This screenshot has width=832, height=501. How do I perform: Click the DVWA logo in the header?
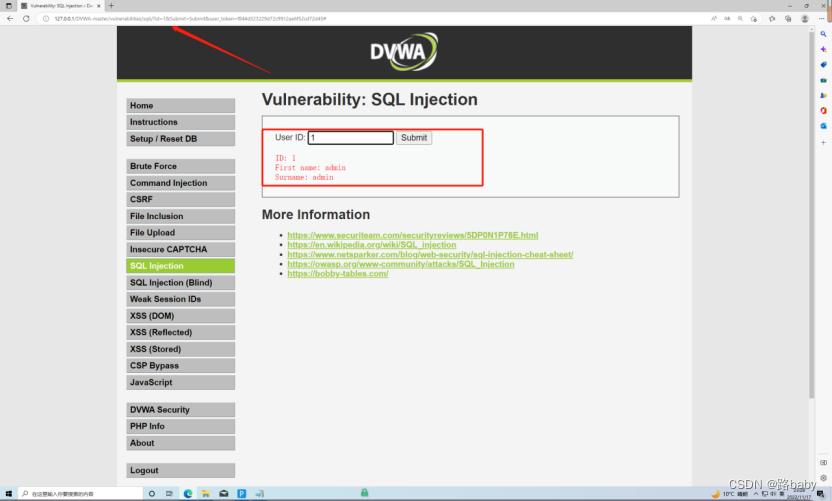point(404,51)
